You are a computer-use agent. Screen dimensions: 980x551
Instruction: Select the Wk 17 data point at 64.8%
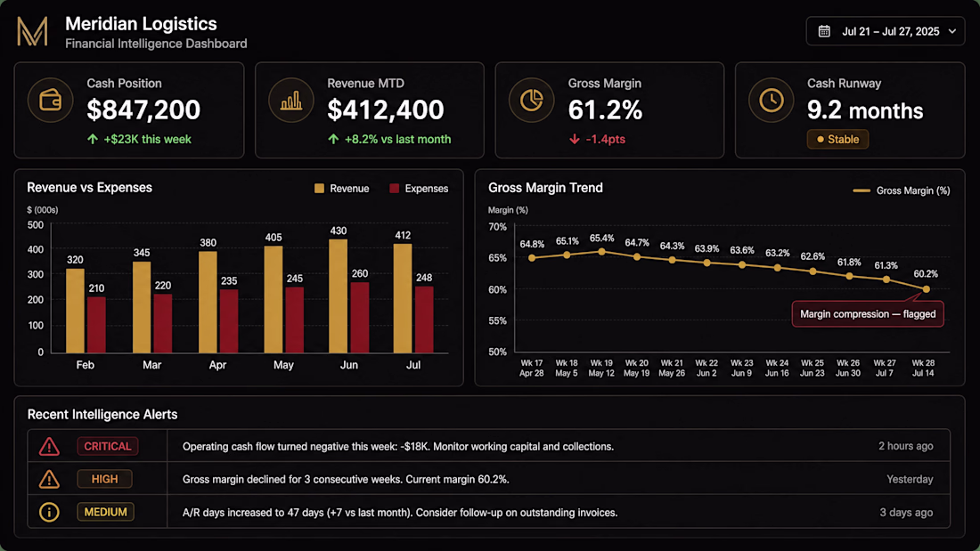tap(532, 258)
